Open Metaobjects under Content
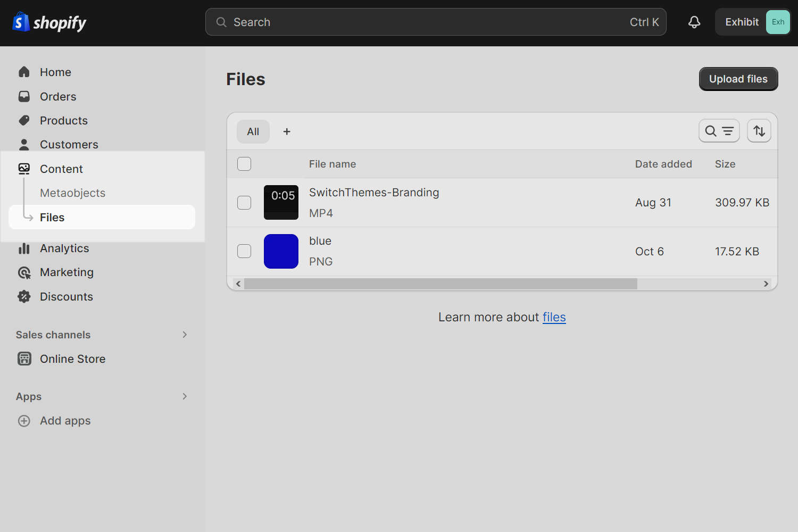The width and height of the screenshot is (798, 532). [x=72, y=193]
